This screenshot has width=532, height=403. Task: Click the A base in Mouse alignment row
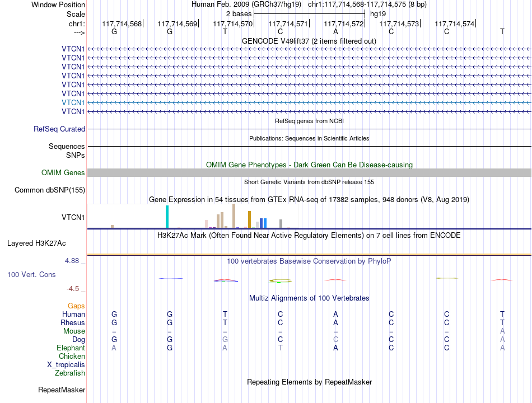[502, 331]
